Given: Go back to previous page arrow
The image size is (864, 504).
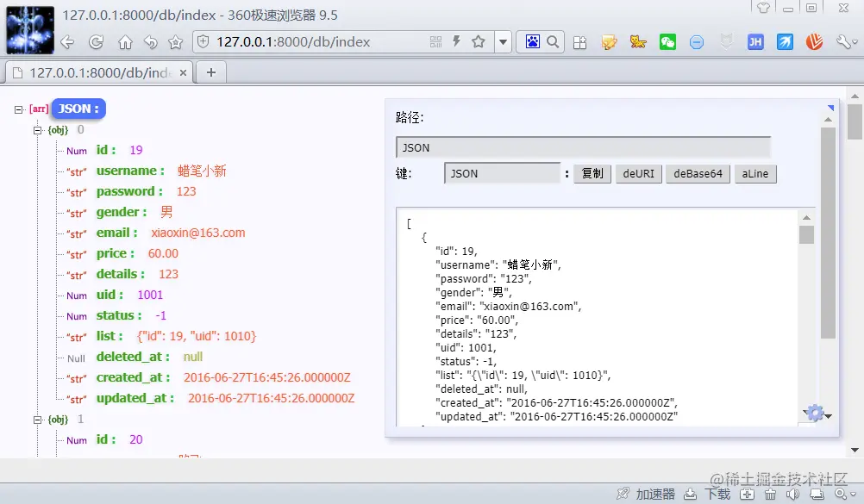Looking at the screenshot, I should 68,42.
